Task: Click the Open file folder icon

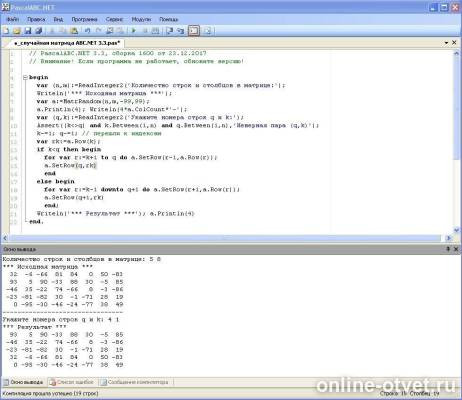Action: pos(17,31)
